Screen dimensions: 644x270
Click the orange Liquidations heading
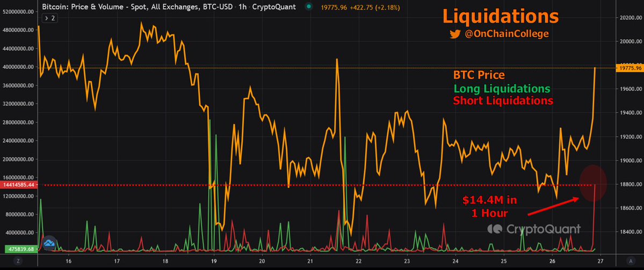click(501, 17)
